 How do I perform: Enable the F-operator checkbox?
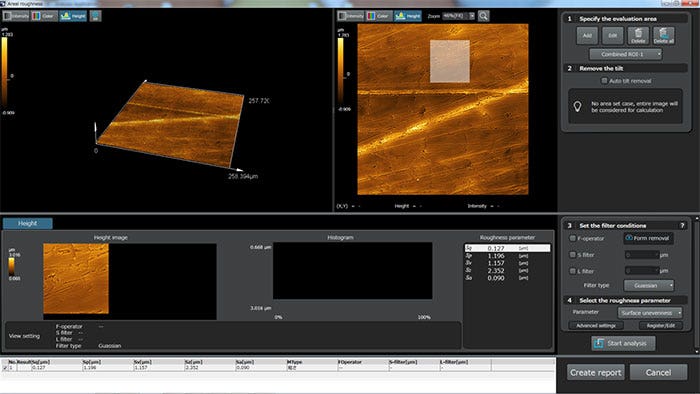click(x=572, y=238)
